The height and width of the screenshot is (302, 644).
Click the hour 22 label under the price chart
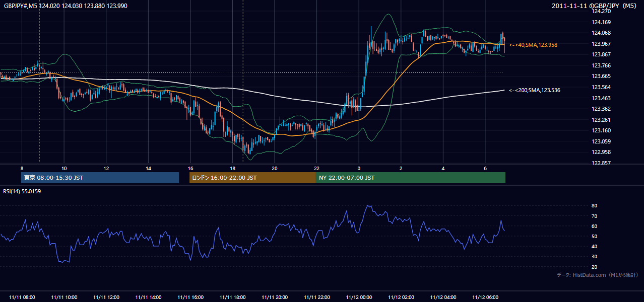[316, 169]
